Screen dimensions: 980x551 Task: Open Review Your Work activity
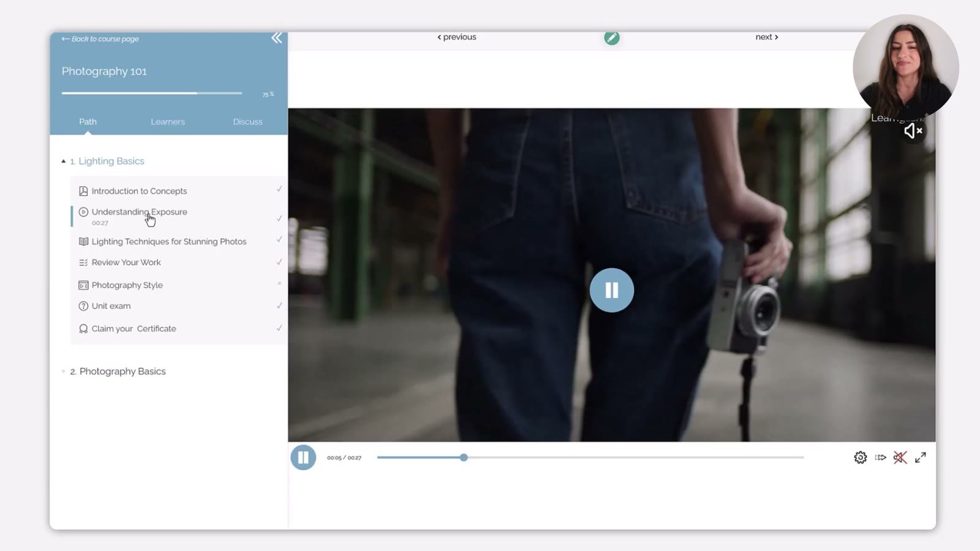126,262
